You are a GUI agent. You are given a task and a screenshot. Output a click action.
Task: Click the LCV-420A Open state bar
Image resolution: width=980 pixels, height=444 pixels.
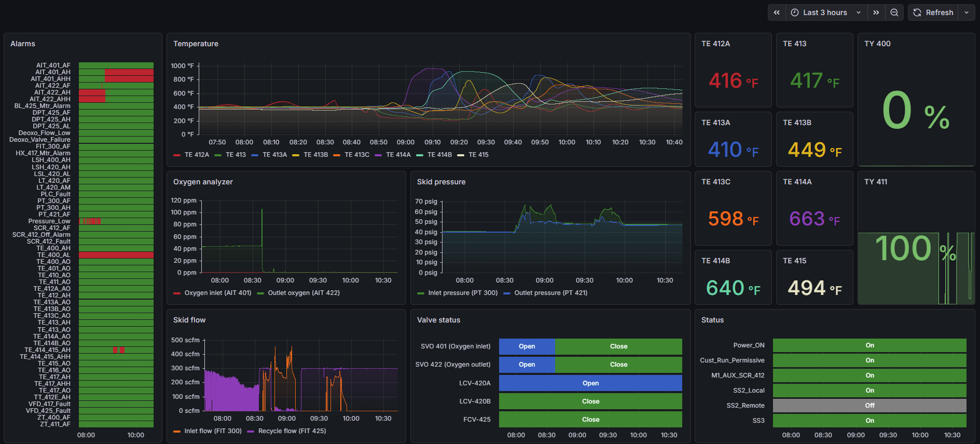(590, 383)
